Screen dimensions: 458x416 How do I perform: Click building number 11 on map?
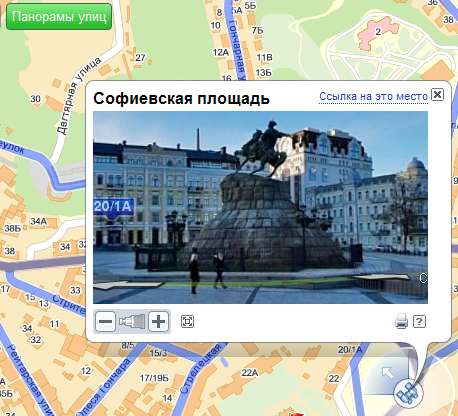(54, 324)
